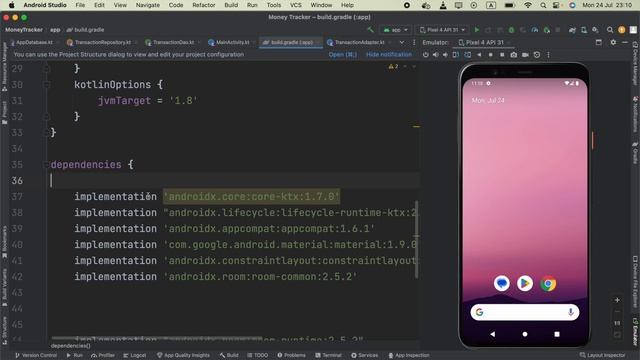
Task: Open macOS Spotlight search icon
Action: click(543, 5)
